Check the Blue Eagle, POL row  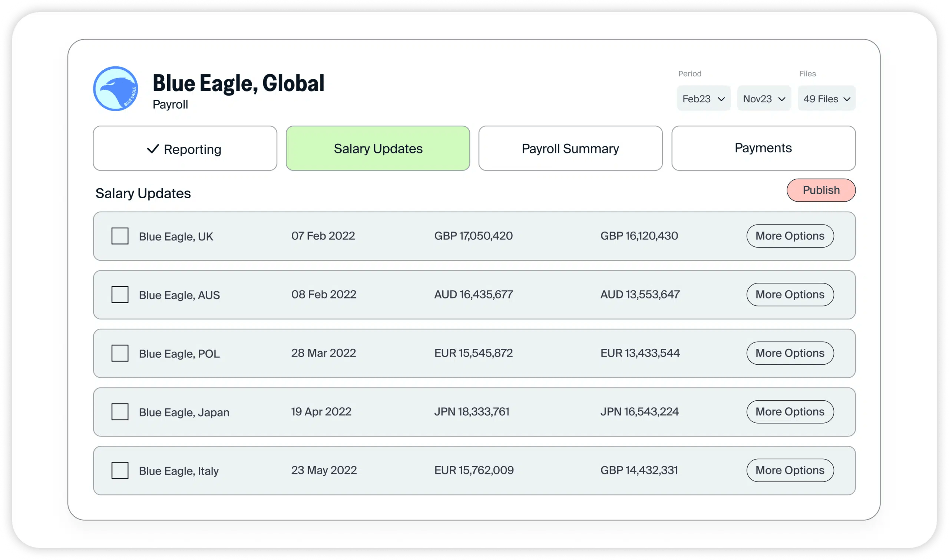[x=120, y=353]
